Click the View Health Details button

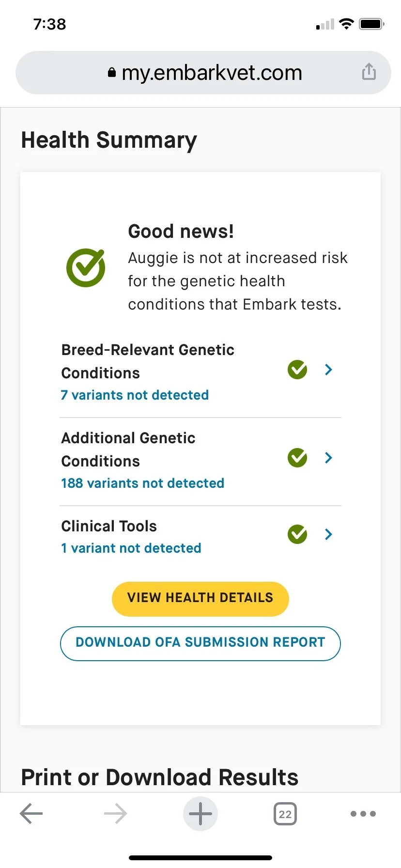pyautogui.click(x=200, y=599)
